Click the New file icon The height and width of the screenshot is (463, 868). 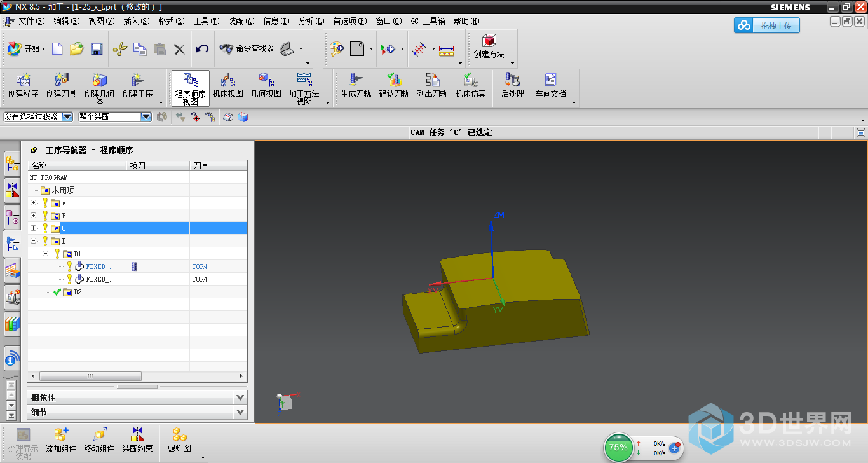click(57, 49)
